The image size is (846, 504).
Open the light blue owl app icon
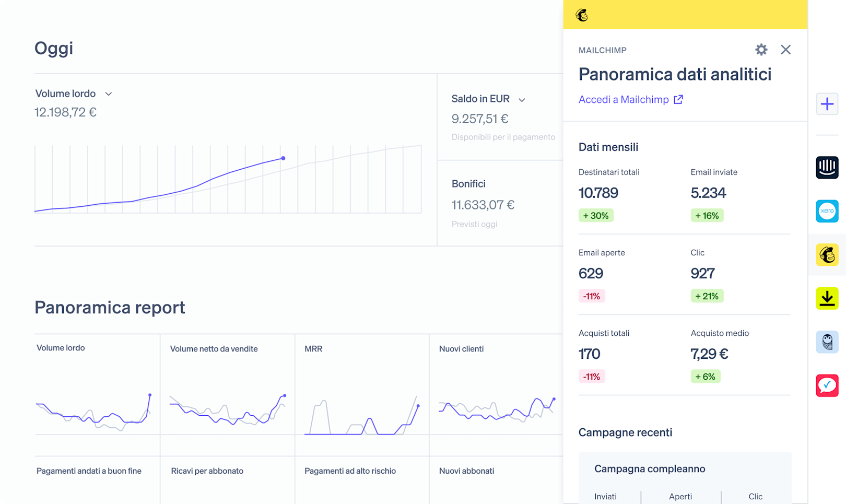827,342
